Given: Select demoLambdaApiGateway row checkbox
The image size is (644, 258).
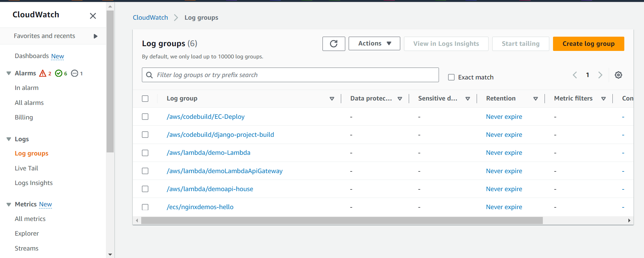Looking at the screenshot, I should tap(145, 171).
